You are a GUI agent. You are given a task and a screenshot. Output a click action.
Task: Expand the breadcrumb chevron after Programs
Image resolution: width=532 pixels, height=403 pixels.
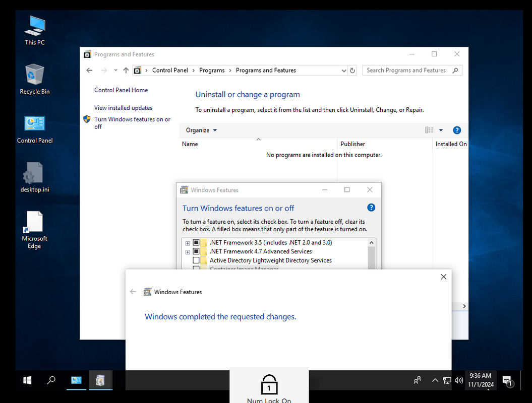tap(230, 70)
